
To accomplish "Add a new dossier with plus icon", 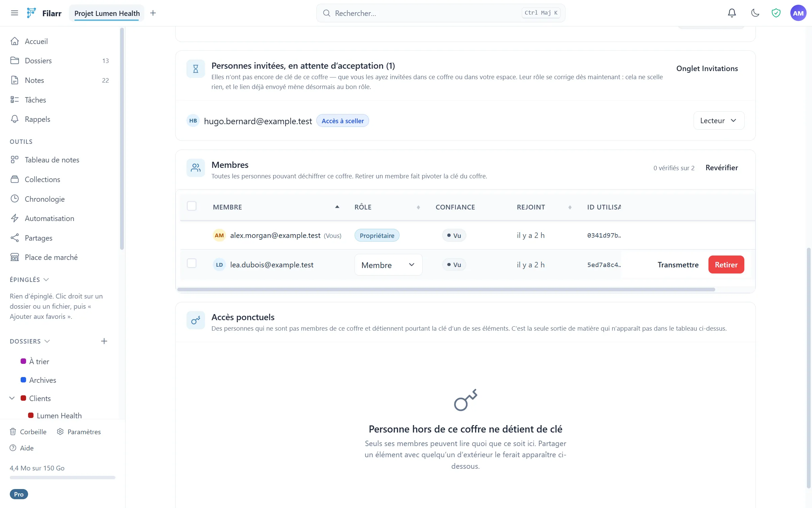I will coord(104,341).
